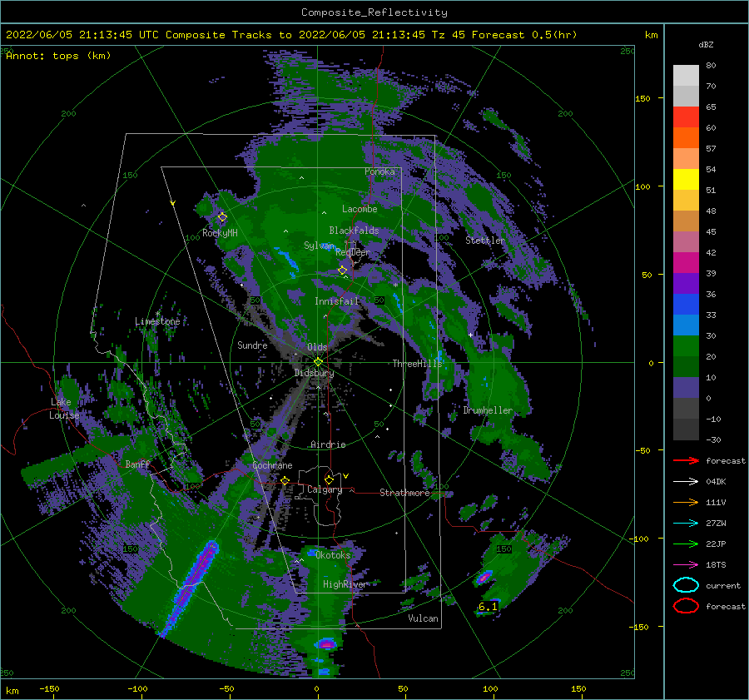Click the Sylvan town label

click(x=319, y=246)
